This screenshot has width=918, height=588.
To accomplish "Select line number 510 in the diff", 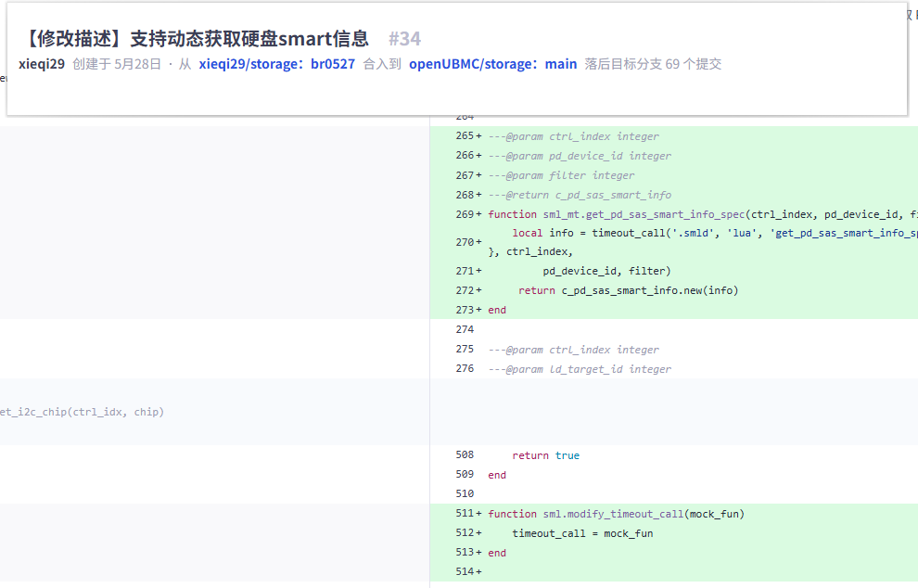I will click(x=465, y=493).
